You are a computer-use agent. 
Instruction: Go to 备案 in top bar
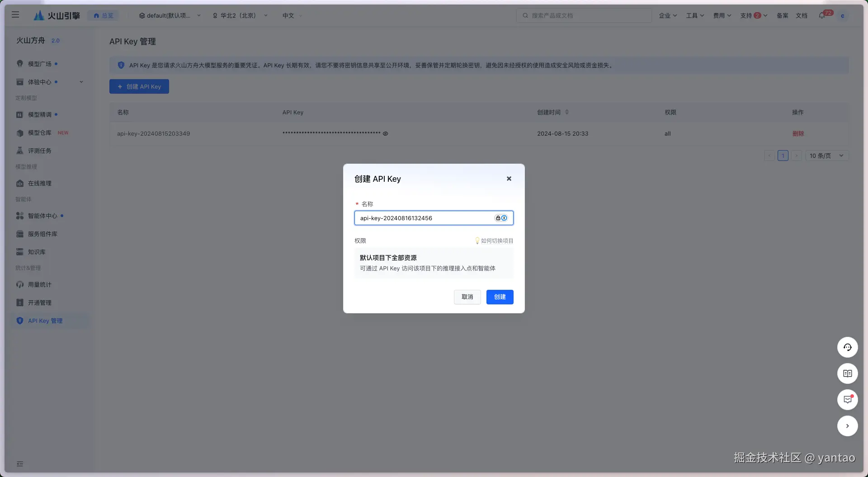783,16
